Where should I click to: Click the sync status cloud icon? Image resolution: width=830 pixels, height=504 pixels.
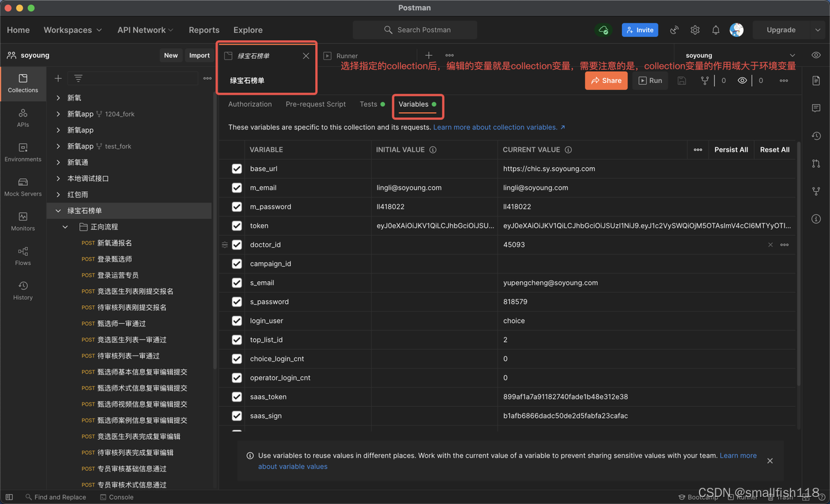point(603,30)
